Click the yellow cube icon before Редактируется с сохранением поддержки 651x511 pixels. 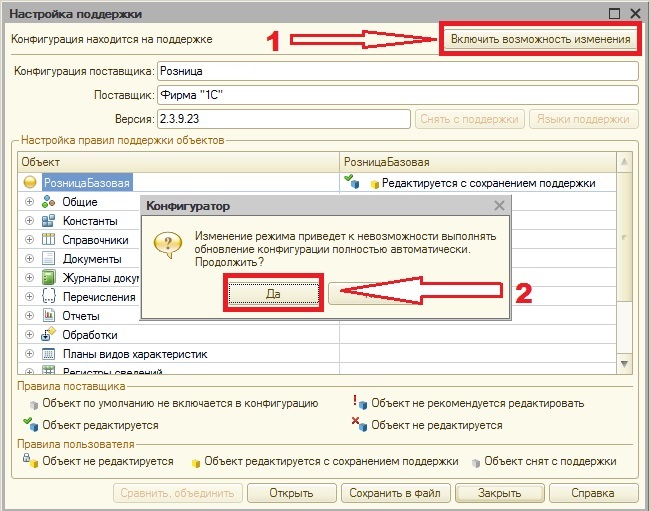click(375, 184)
